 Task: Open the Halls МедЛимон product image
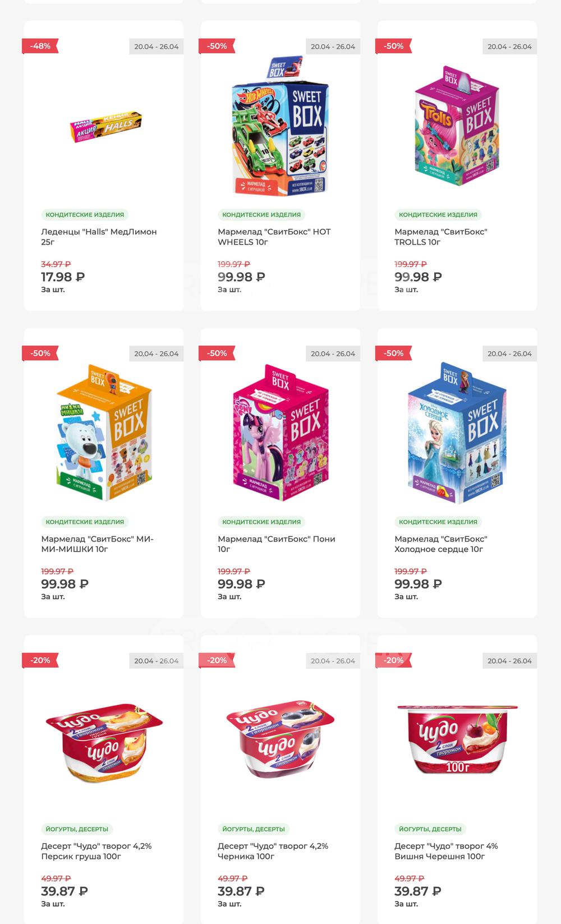pos(106,126)
